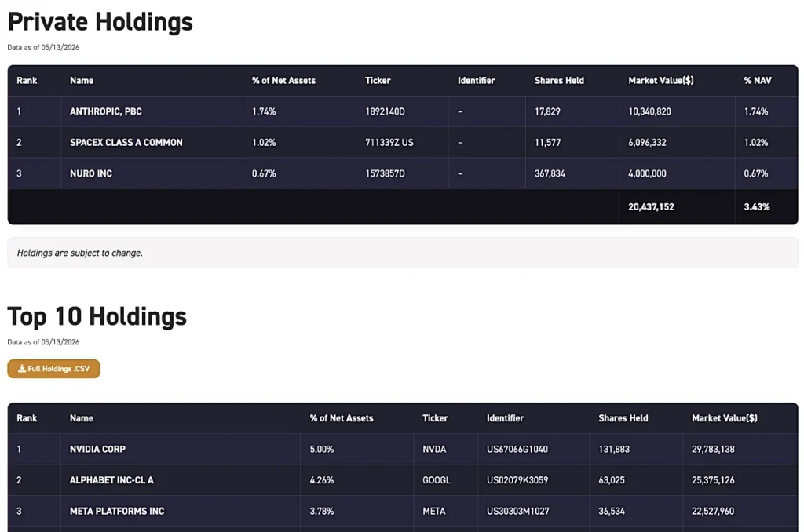Click Alphabet identifier 'US02079K3059'
804x532 pixels.
517,480
